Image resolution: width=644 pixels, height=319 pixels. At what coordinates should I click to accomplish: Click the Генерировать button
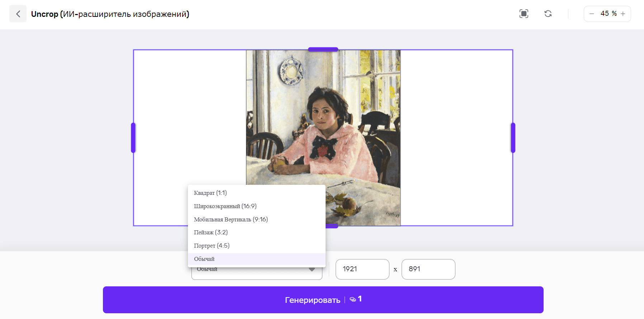click(x=323, y=300)
